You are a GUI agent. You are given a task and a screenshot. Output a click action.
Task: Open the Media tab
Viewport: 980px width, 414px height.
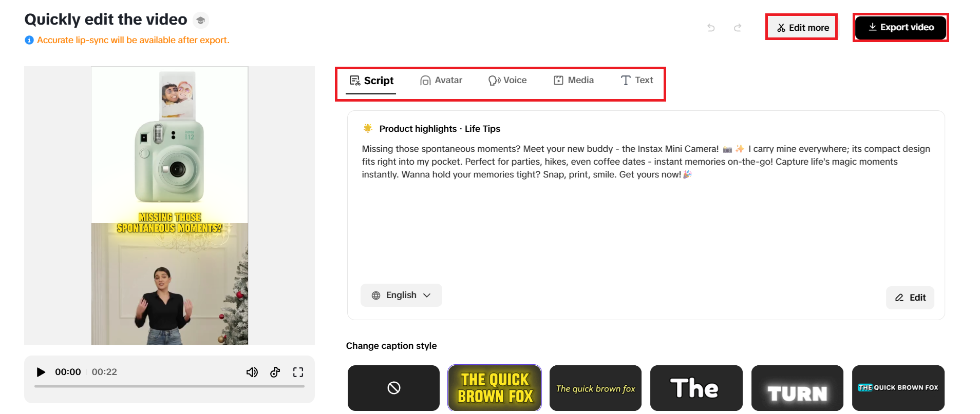click(574, 81)
